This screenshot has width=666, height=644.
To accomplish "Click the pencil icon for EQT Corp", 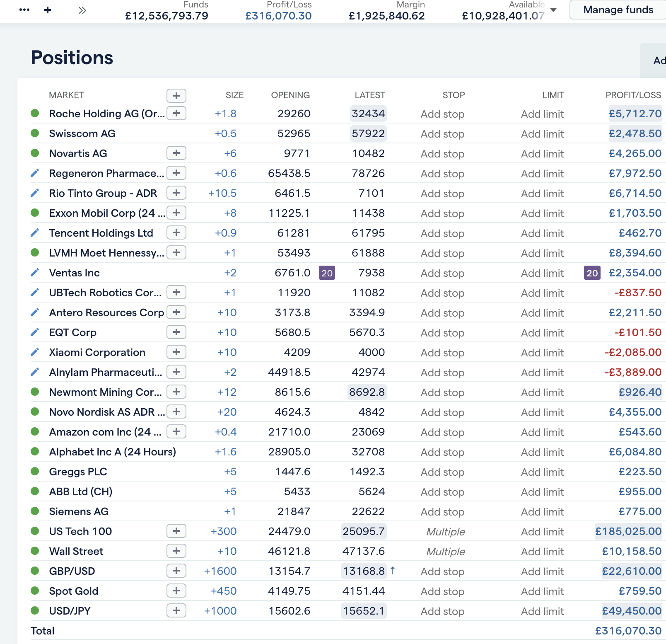I will (35, 332).
